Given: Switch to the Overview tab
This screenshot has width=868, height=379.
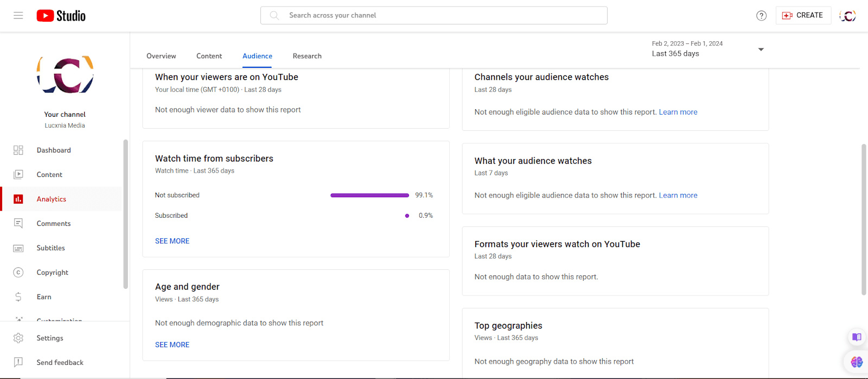Looking at the screenshot, I should (161, 56).
